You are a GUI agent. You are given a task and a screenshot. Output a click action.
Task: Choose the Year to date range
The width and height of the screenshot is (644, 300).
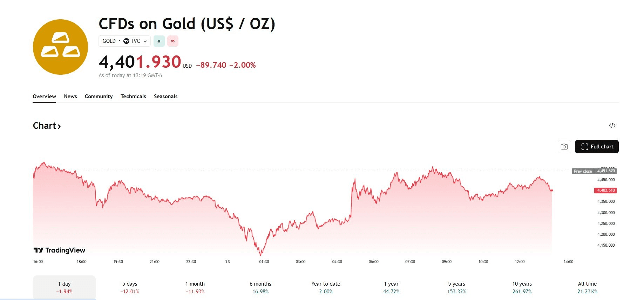[x=326, y=287]
